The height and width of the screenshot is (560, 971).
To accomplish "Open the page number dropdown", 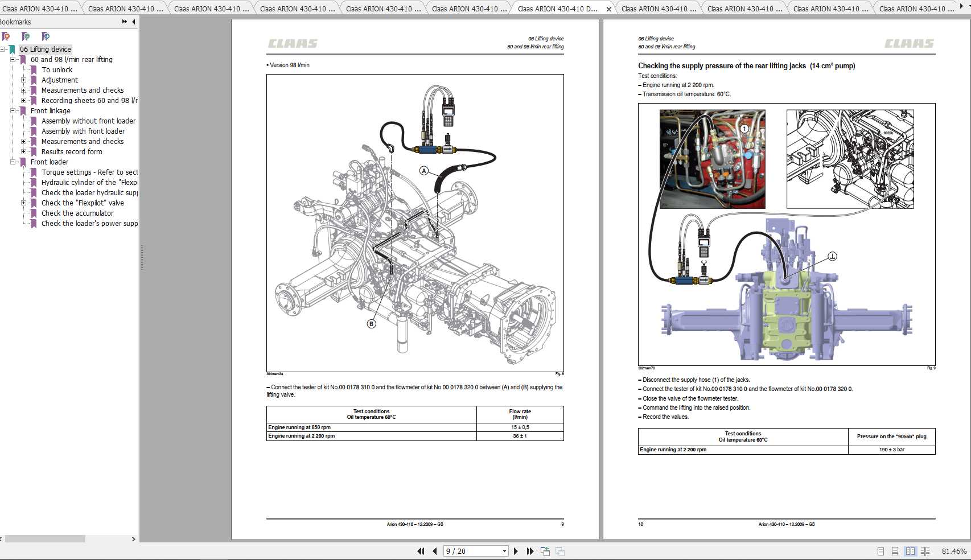I will (x=504, y=551).
